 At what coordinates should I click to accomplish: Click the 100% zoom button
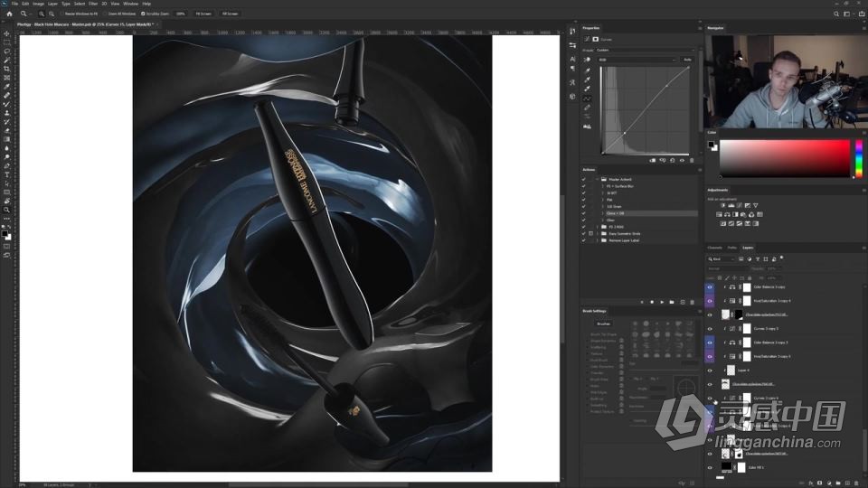pyautogui.click(x=181, y=14)
